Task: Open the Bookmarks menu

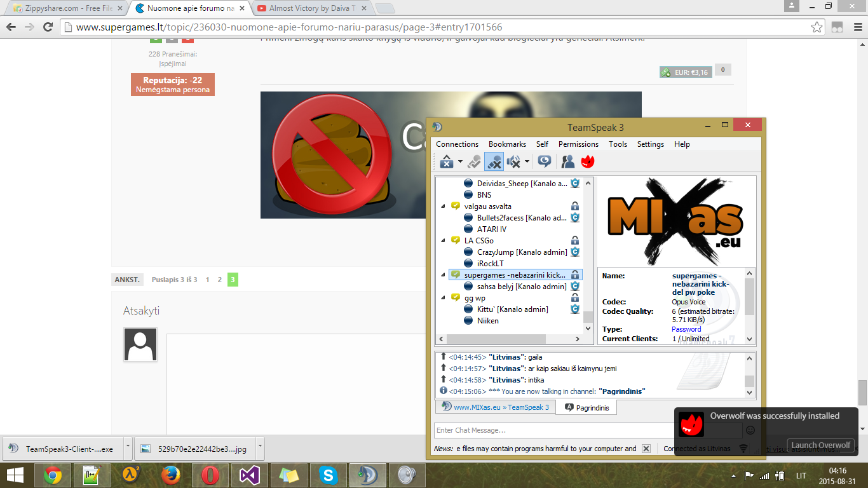Action: coord(507,144)
